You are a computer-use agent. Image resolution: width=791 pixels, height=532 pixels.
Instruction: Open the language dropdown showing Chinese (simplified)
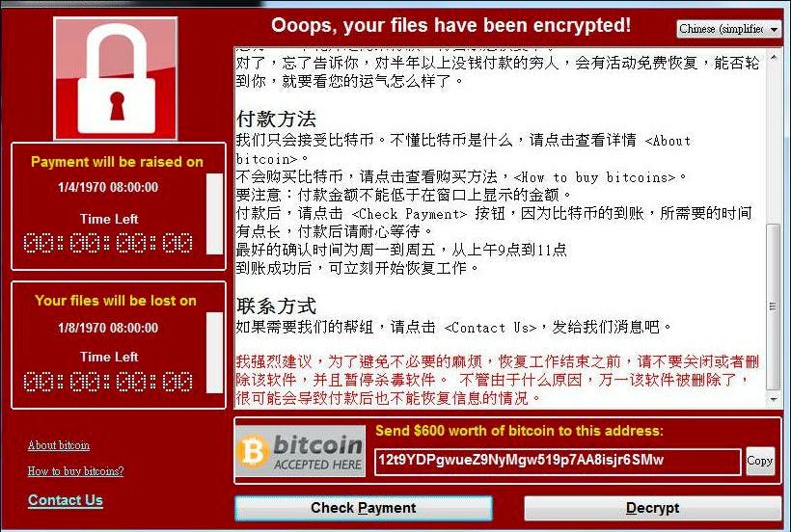coord(728,29)
